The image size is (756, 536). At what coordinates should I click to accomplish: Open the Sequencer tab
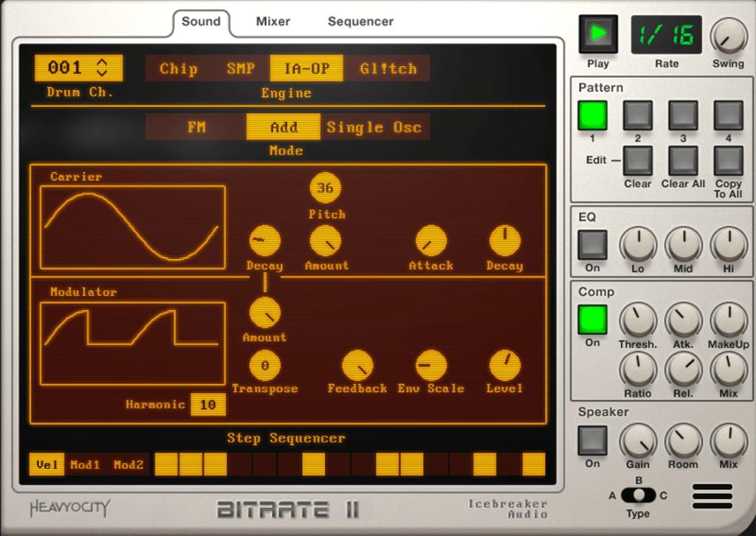360,21
